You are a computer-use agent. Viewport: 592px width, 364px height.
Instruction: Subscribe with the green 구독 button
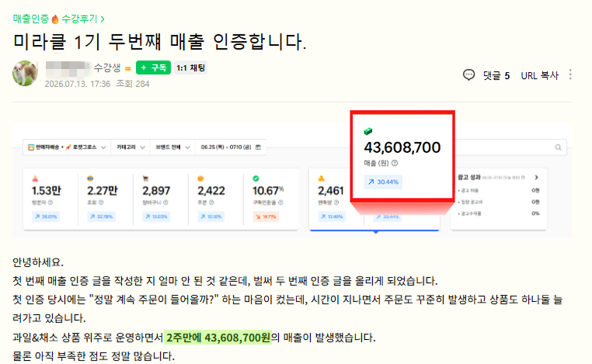pyautogui.click(x=153, y=68)
